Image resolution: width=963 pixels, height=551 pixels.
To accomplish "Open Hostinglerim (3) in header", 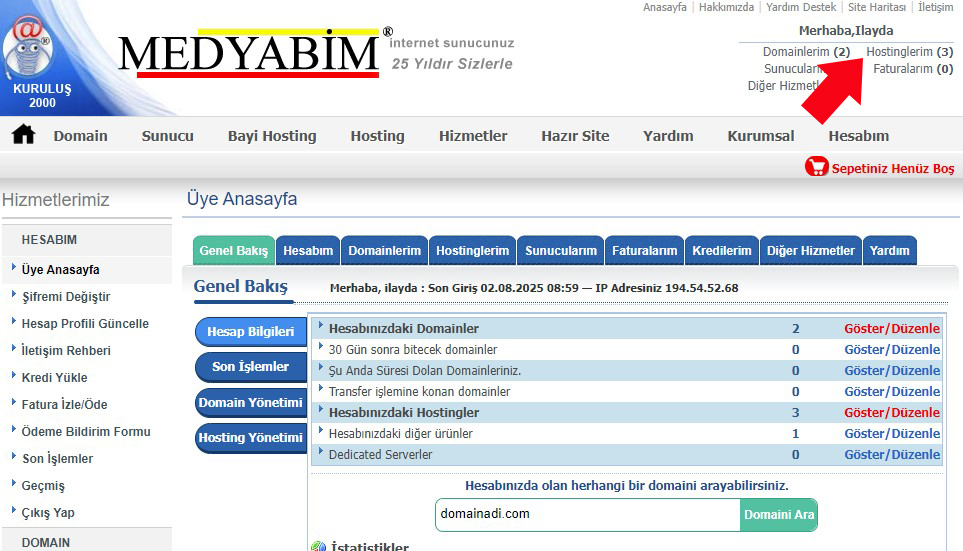I will point(910,52).
